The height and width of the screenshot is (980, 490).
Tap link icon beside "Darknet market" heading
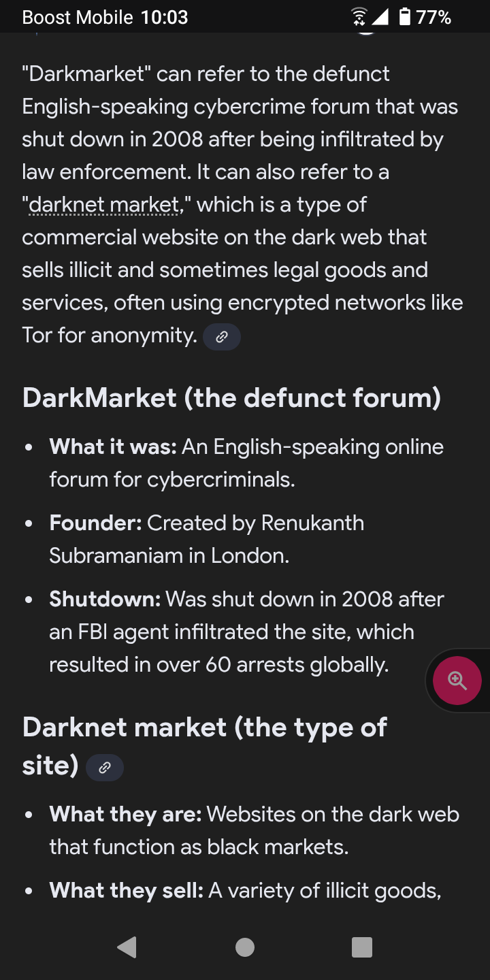tap(105, 768)
